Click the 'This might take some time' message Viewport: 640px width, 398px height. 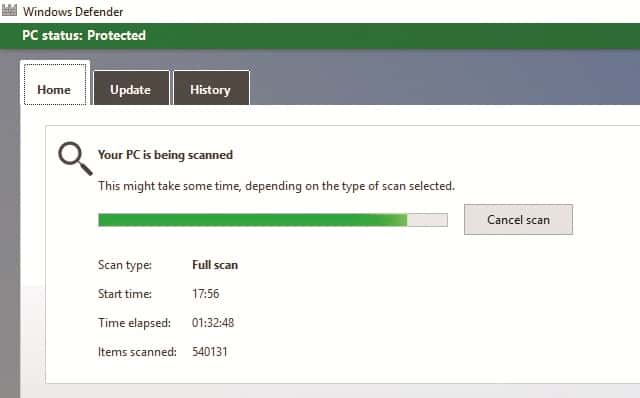[276, 186]
